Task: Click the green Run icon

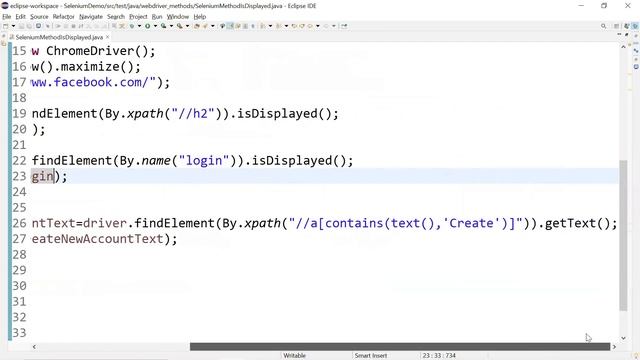Action: point(147,26)
